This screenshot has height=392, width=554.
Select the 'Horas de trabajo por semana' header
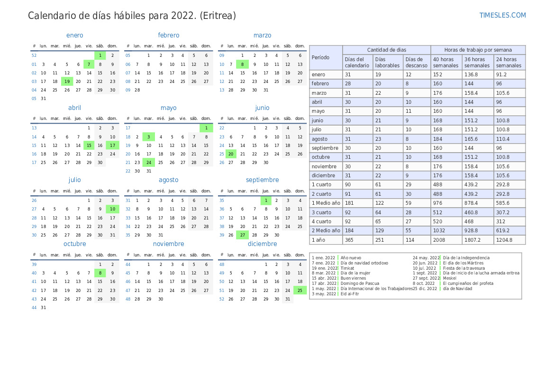click(x=478, y=50)
